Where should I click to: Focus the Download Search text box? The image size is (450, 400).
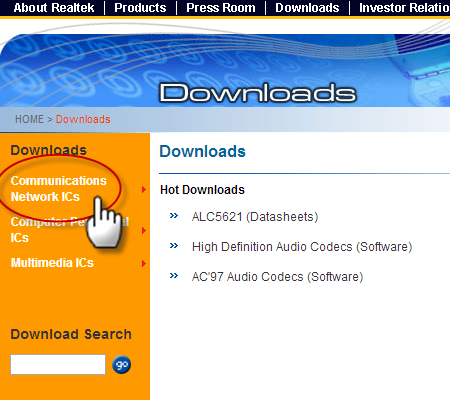(58, 364)
